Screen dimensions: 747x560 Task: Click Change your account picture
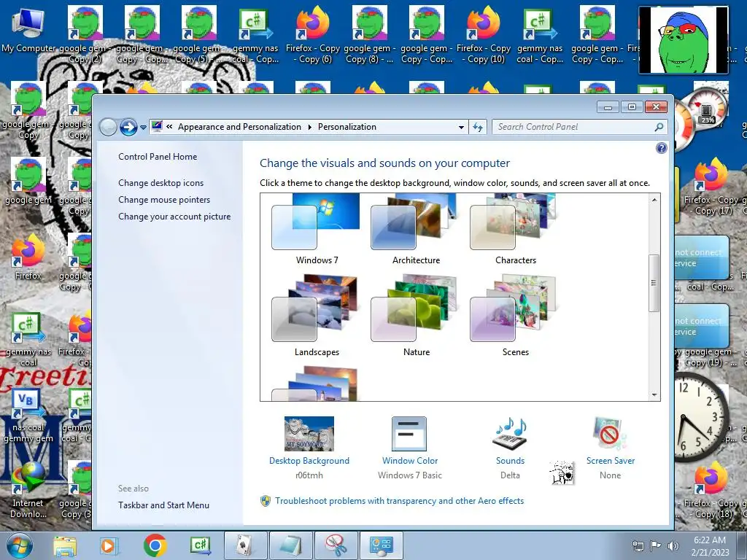coord(174,216)
